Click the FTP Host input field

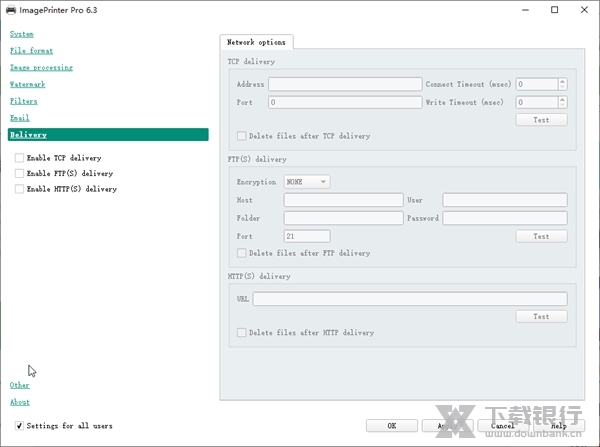point(344,200)
